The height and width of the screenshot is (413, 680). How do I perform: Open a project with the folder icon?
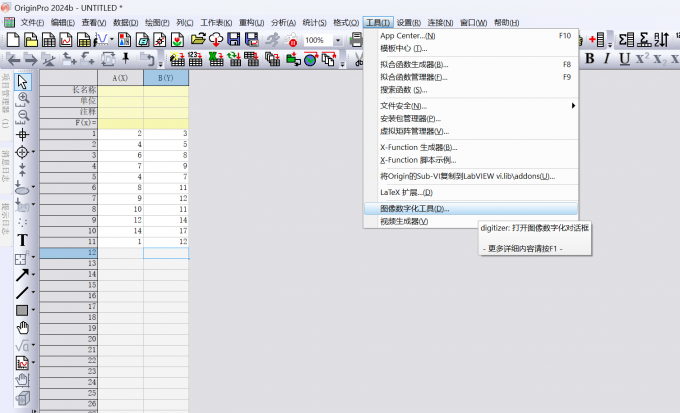[x=198, y=40]
